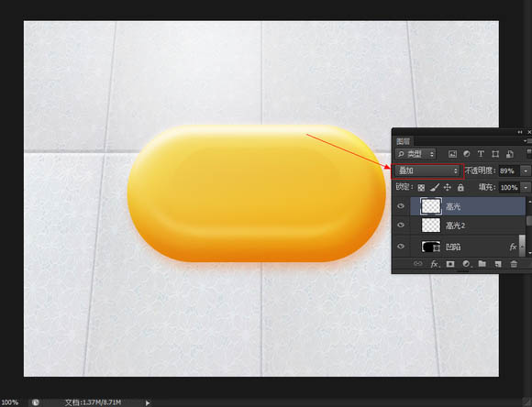Click document size 文档:1.37M/8.71M text
This screenshot has width=532, height=407.
[x=93, y=402]
